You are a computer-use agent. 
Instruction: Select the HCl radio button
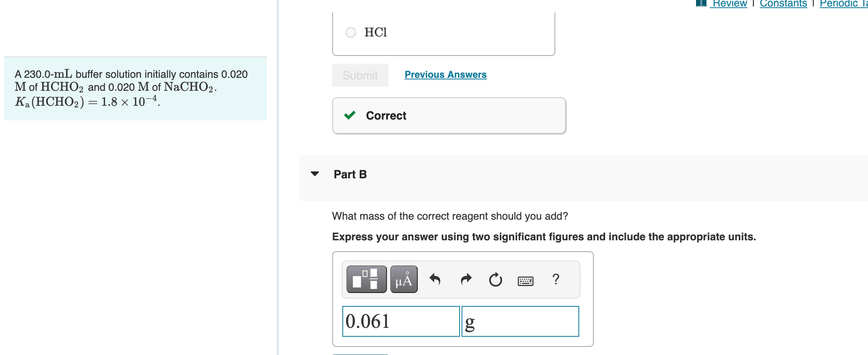coord(350,32)
